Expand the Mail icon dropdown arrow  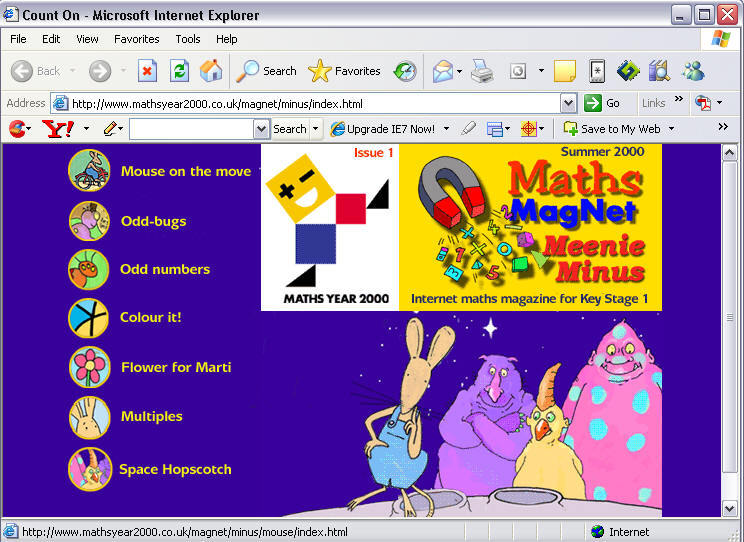click(x=460, y=71)
